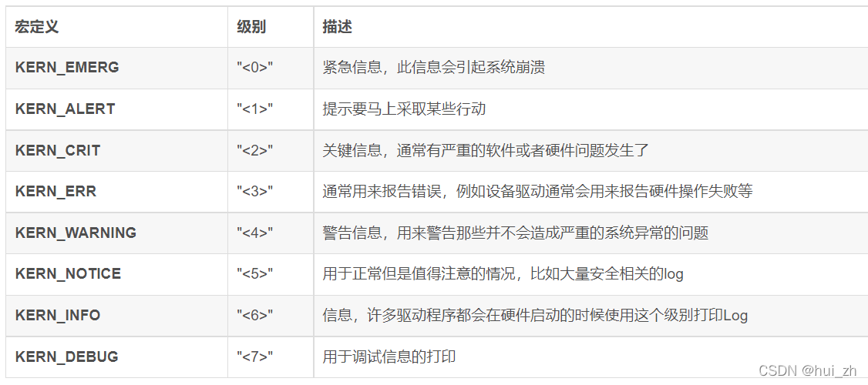Image resolution: width=868 pixels, height=385 pixels.
Task: Click the description starting with 警告信息
Action: (x=516, y=233)
